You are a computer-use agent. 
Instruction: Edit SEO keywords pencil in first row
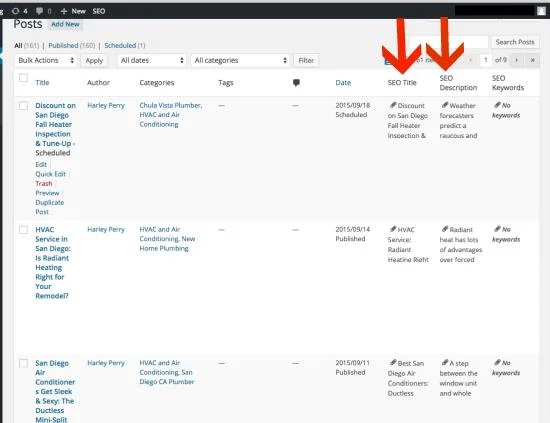tap(497, 105)
